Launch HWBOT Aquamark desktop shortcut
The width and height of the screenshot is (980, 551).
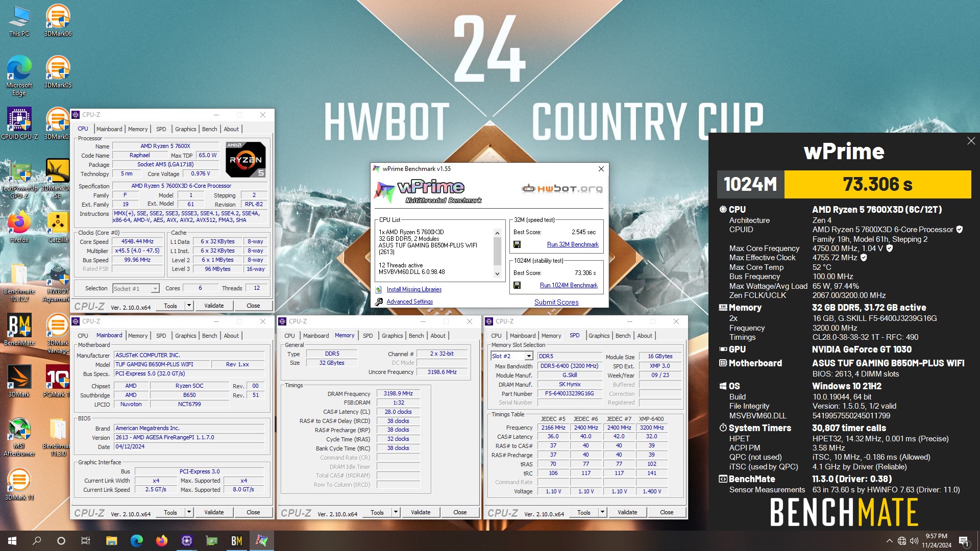click(x=57, y=282)
